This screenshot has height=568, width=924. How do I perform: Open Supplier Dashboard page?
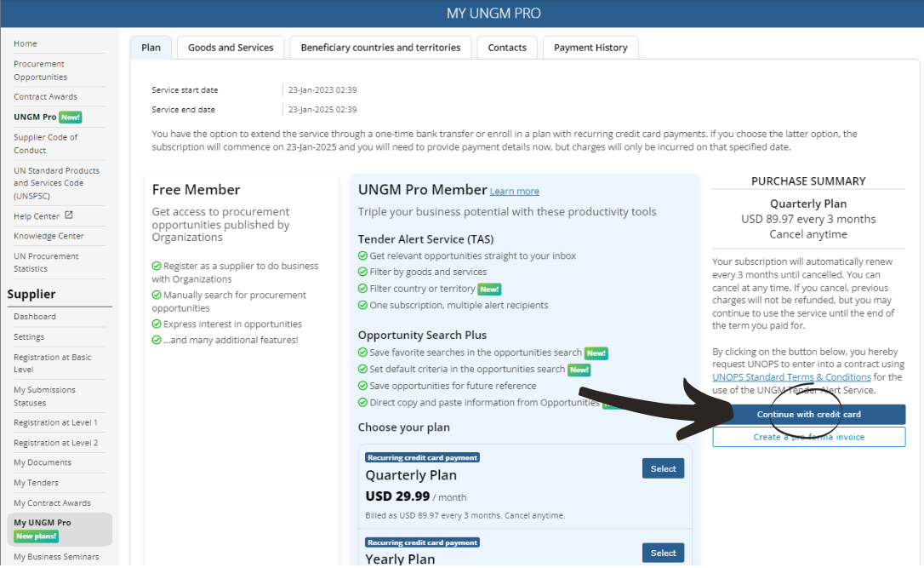35,317
